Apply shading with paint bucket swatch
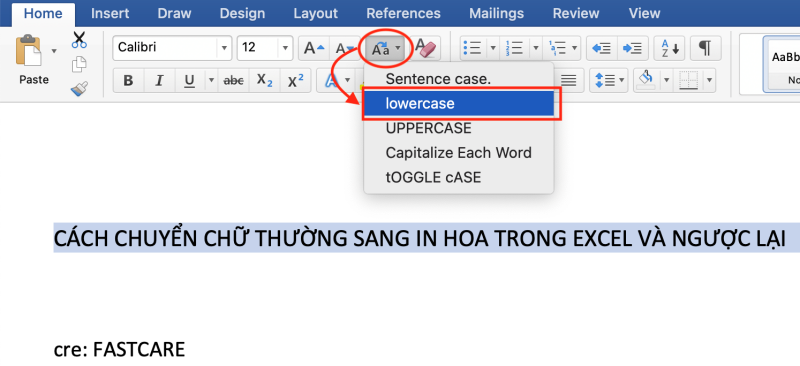The height and width of the screenshot is (366, 800). pyautogui.click(x=646, y=80)
